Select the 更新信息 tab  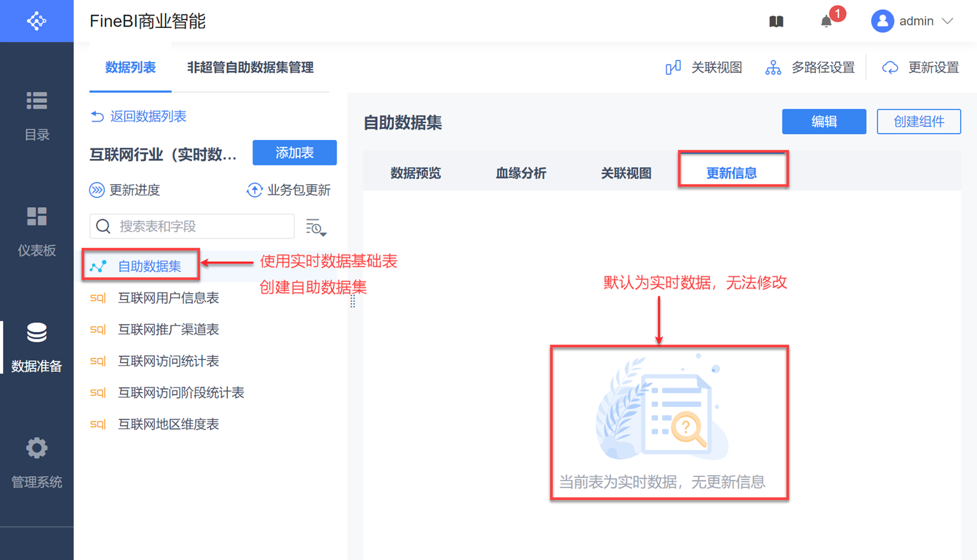click(731, 173)
